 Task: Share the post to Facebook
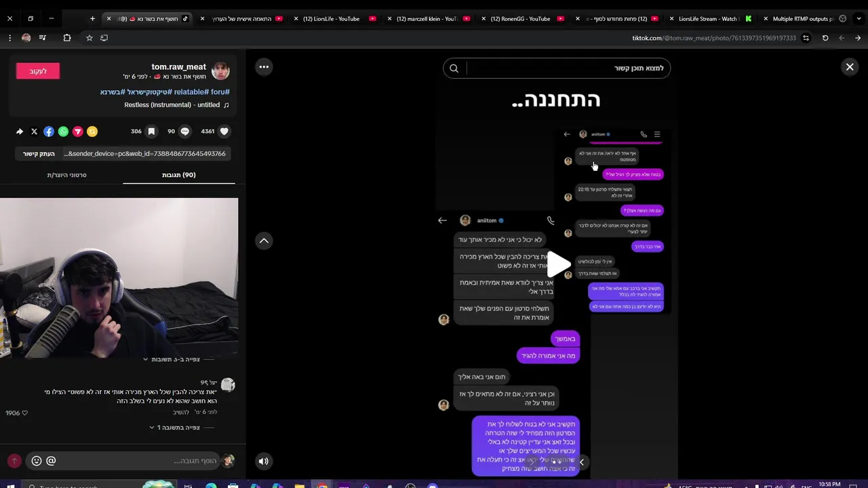click(49, 131)
